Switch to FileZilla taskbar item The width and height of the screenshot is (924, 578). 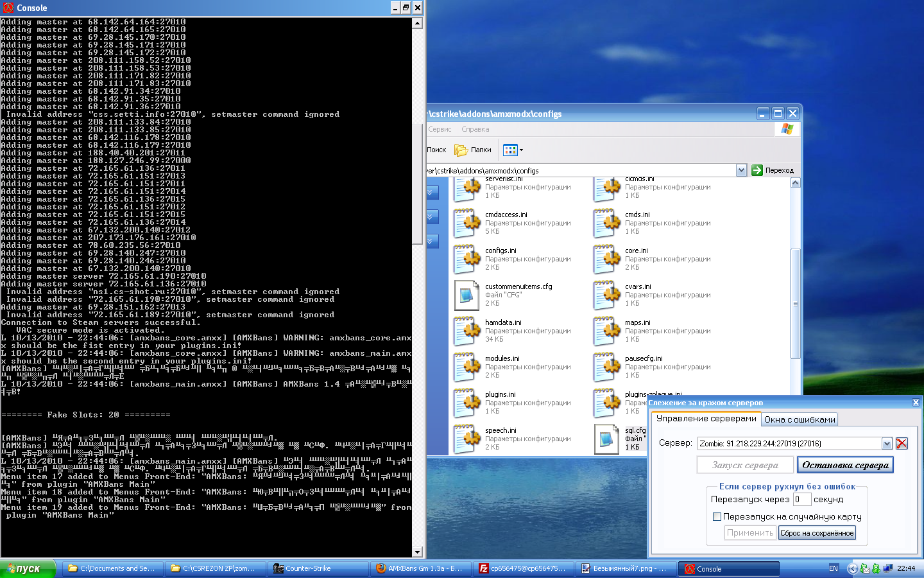tap(523, 568)
